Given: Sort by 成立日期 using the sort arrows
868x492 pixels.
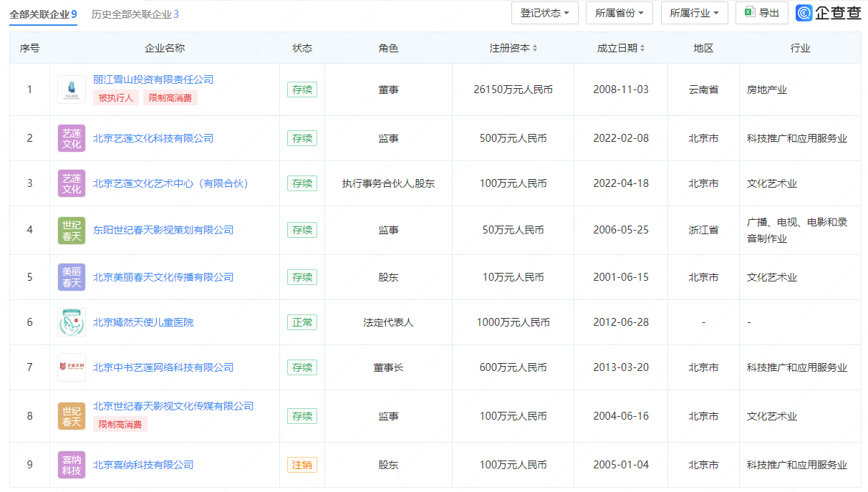Looking at the screenshot, I should pyautogui.click(x=642, y=48).
